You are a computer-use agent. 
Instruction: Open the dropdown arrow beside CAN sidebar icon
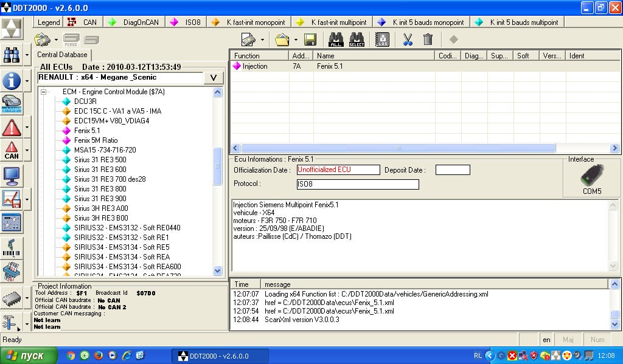[x=27, y=151]
